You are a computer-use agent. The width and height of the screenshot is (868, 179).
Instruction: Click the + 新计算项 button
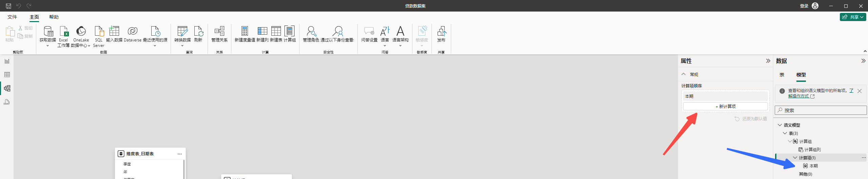tap(725, 106)
